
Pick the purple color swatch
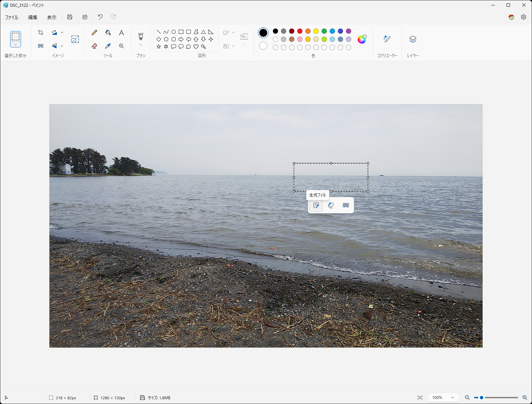349,31
